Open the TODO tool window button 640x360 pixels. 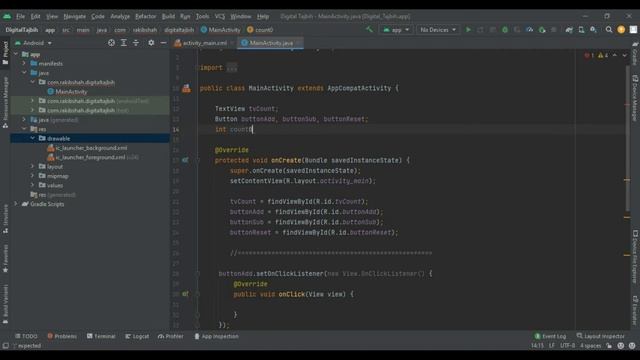click(26, 336)
